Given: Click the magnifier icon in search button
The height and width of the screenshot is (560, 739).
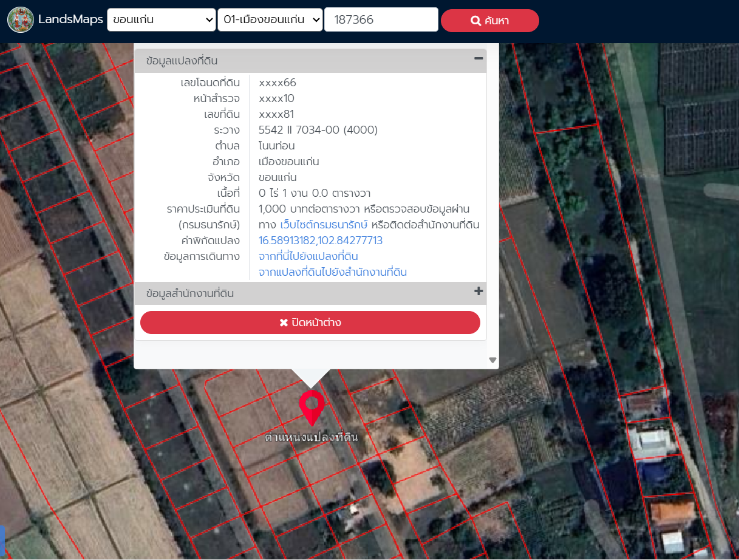Looking at the screenshot, I should pyautogui.click(x=475, y=21).
